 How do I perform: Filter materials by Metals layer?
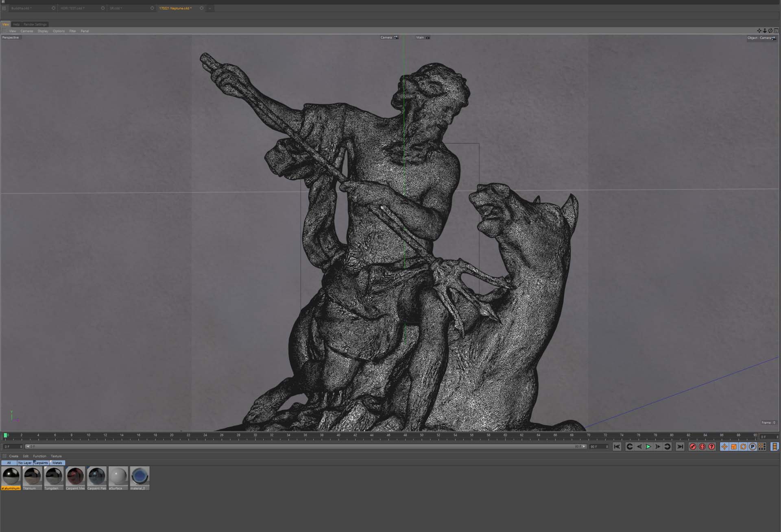57,463
